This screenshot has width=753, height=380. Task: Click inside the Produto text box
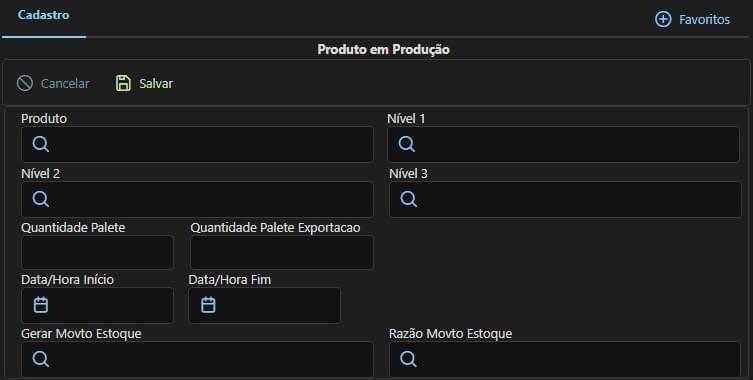[197, 144]
